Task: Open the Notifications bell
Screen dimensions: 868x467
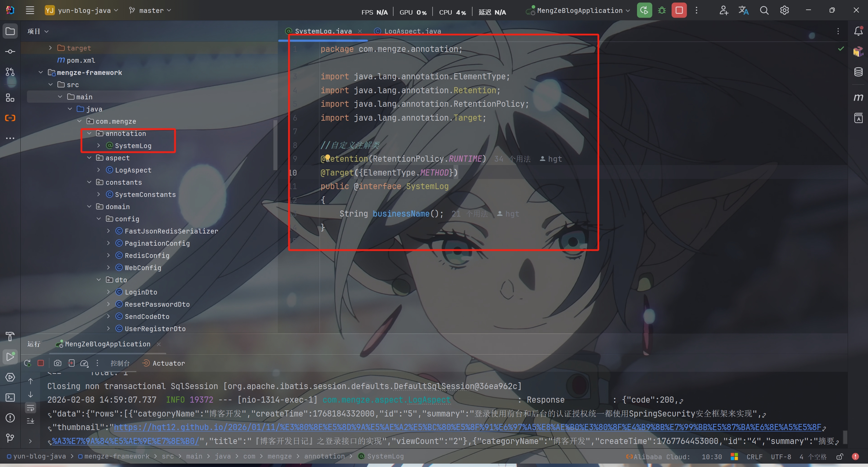Action: coord(858,31)
